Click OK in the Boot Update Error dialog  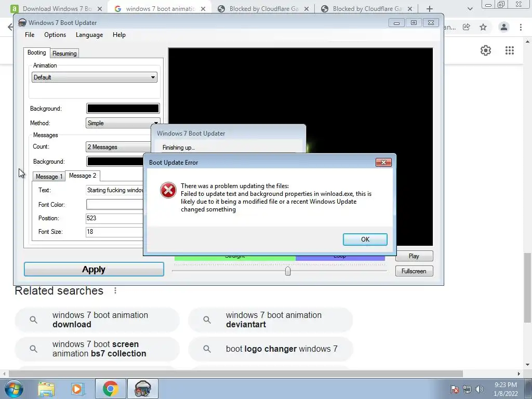click(x=365, y=239)
